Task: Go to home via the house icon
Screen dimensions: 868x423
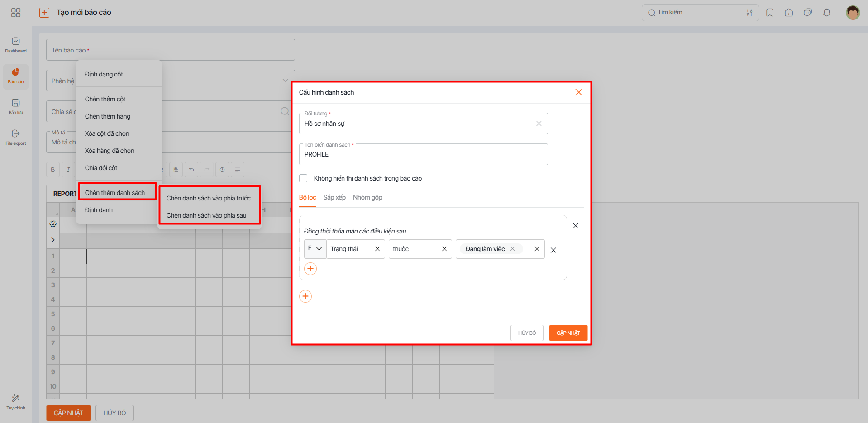Action: 789,12
